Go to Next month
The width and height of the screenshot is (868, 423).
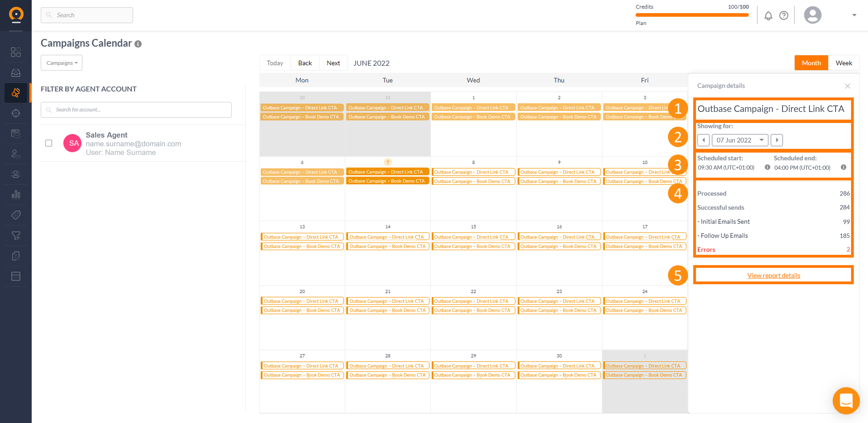point(333,63)
